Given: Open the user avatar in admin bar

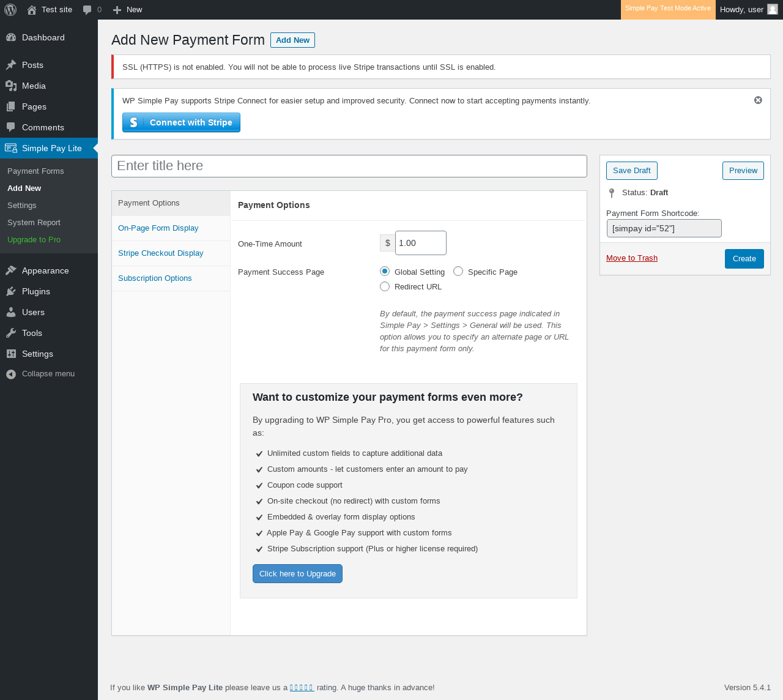Looking at the screenshot, I should [773, 9].
